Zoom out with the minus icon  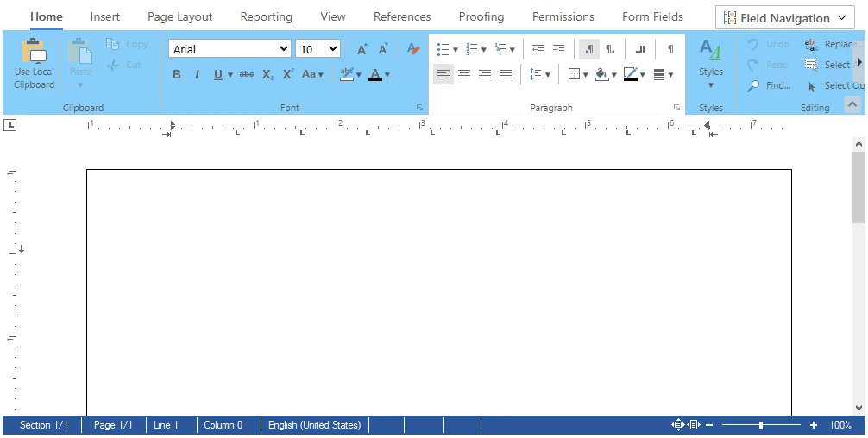point(709,425)
